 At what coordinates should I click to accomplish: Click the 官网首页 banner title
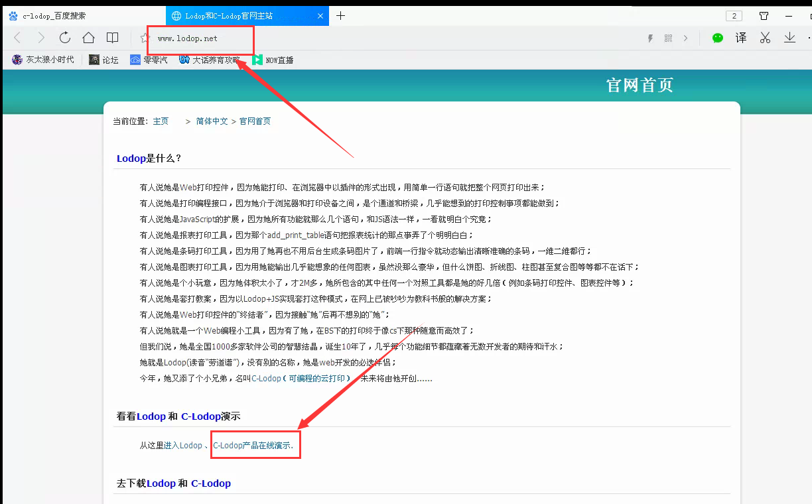coord(640,85)
